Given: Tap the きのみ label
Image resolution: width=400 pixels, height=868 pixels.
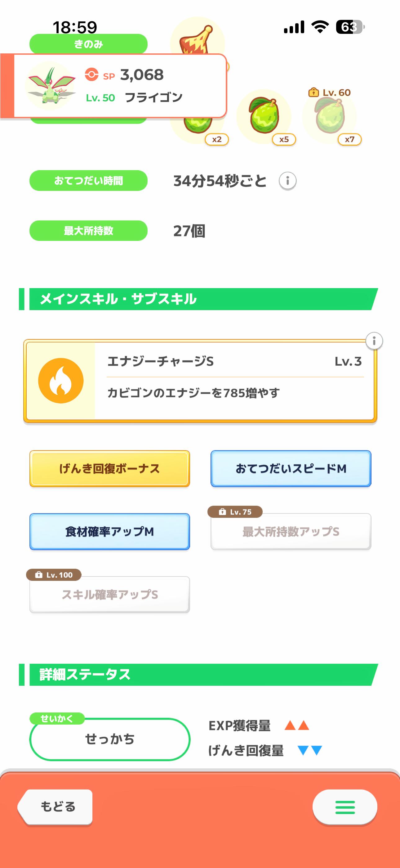Looking at the screenshot, I should (89, 44).
